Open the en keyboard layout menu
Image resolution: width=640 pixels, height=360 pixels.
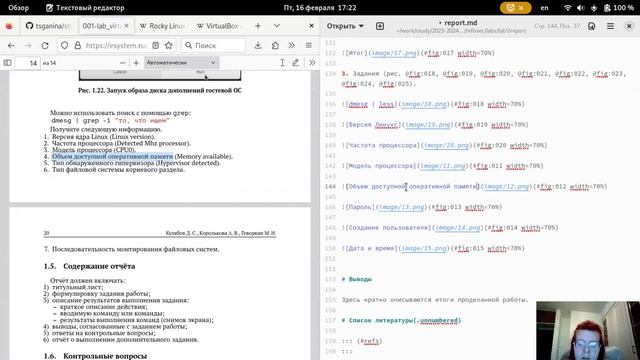click(544, 7)
